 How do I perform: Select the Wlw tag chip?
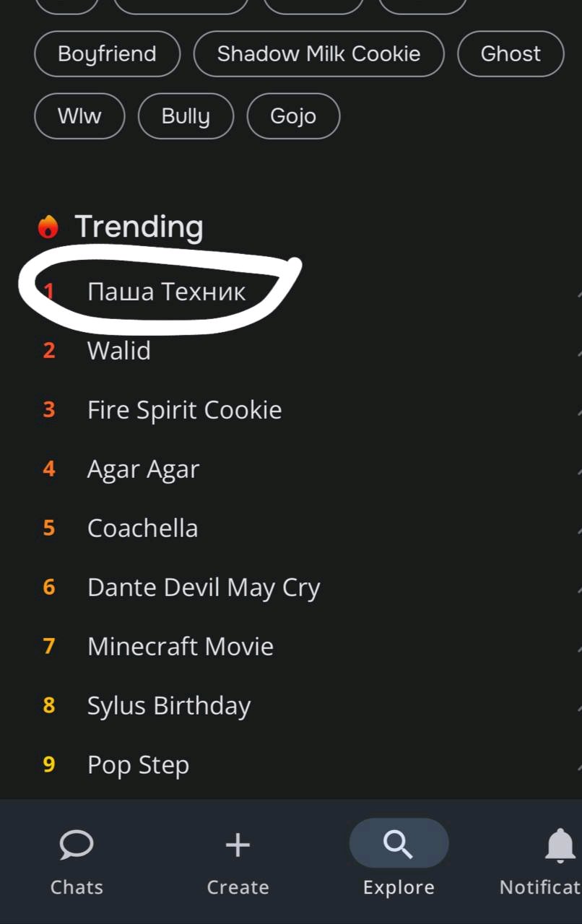point(79,115)
